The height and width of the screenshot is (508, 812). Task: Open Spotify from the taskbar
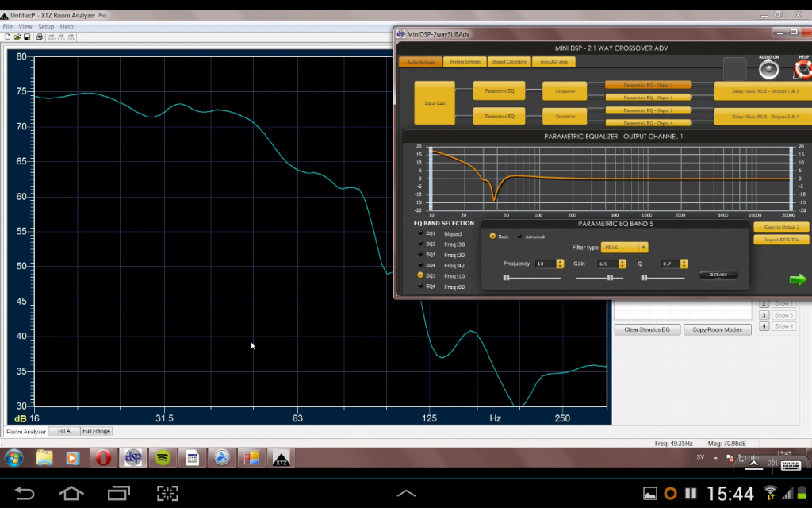pyautogui.click(x=163, y=458)
